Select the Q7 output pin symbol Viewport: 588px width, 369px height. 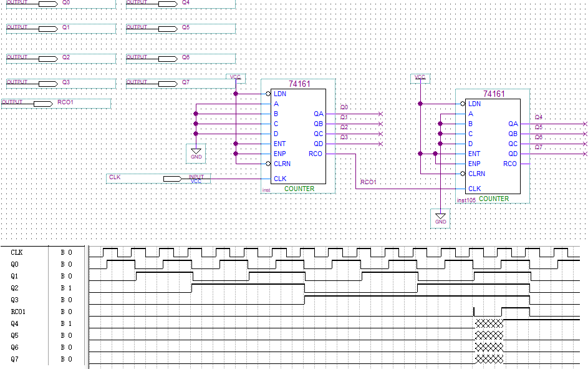[181, 84]
